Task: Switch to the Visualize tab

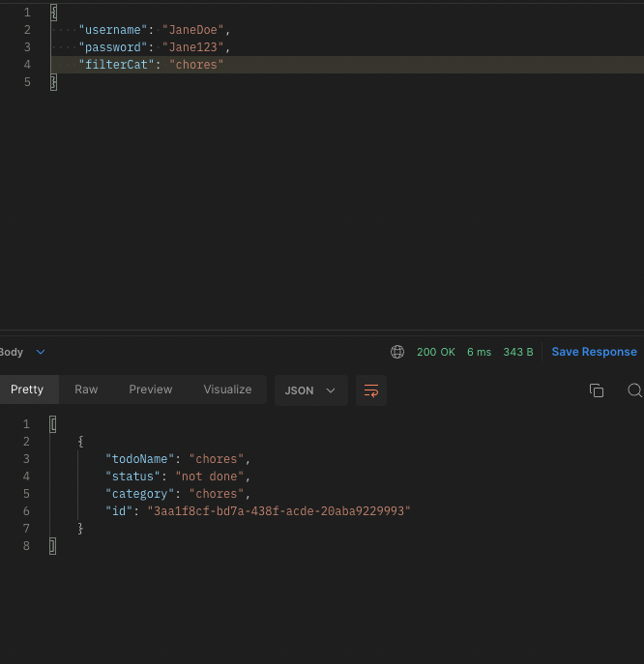Action: [227, 390]
